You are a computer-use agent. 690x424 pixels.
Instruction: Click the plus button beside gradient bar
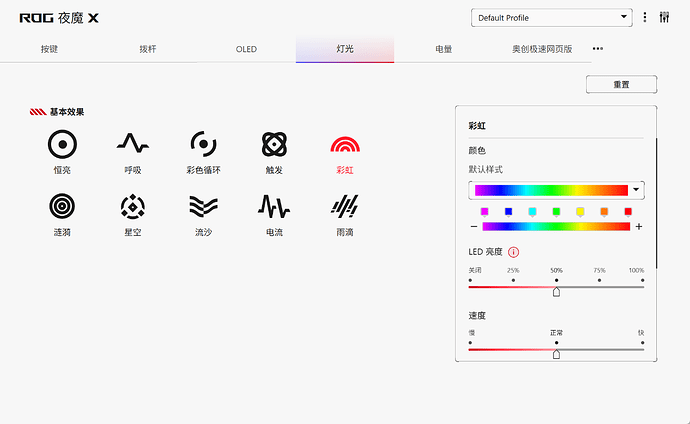[x=639, y=227]
